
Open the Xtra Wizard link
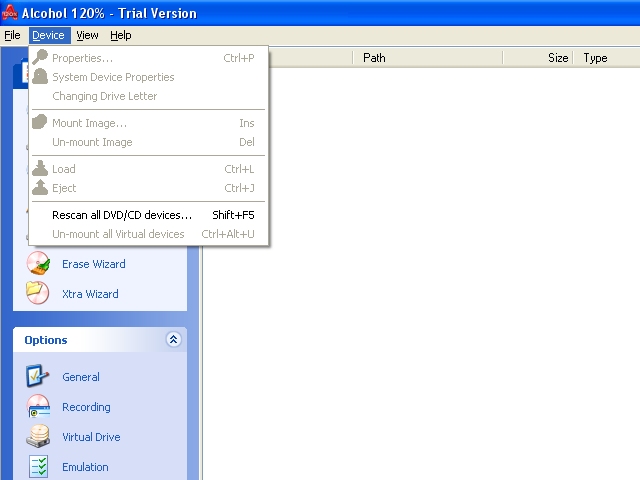pyautogui.click(x=90, y=294)
